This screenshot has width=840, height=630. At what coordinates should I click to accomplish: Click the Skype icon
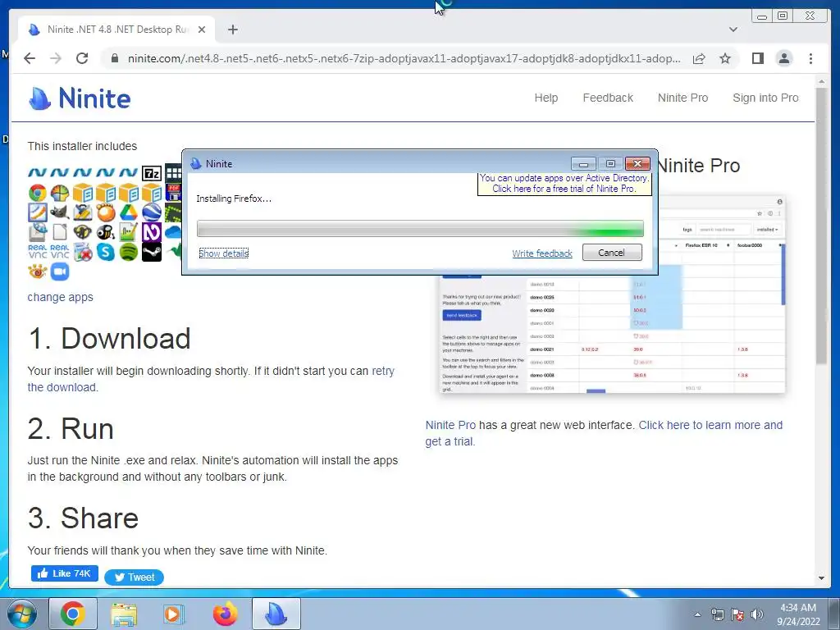coord(106,252)
